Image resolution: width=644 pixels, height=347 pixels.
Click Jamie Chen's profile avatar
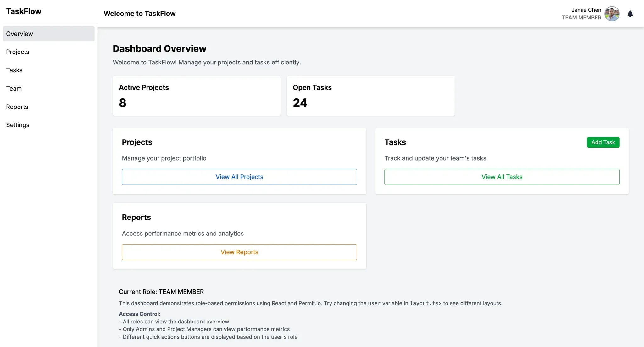coord(612,14)
